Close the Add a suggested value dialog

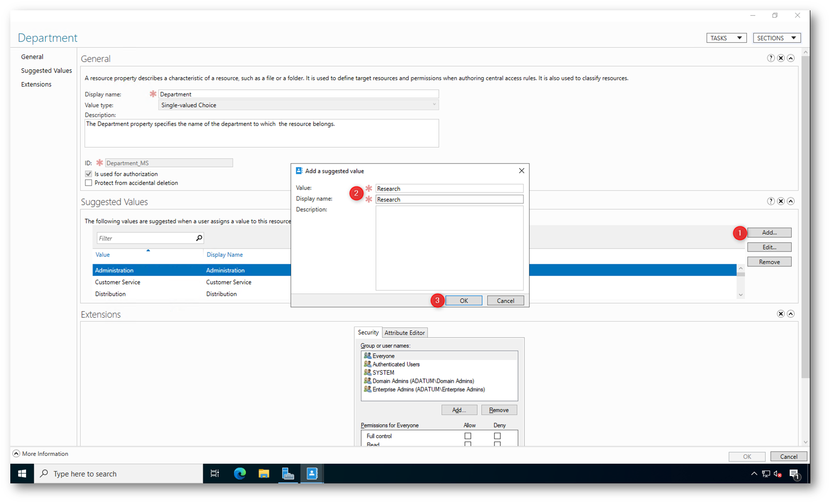[x=521, y=170]
